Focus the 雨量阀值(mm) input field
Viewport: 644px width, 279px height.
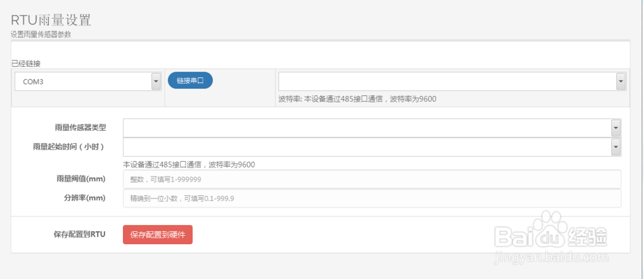[x=372, y=179]
